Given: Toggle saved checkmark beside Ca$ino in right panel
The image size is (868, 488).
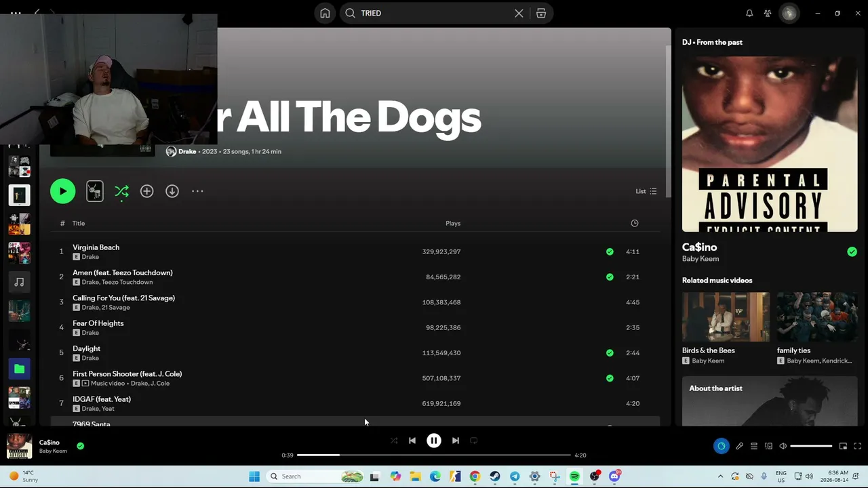Looking at the screenshot, I should click(852, 251).
